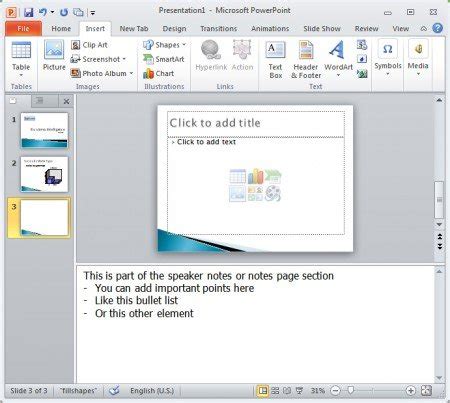Click the Undo arrow icon
This screenshot has width=450, height=403.
coord(43,12)
